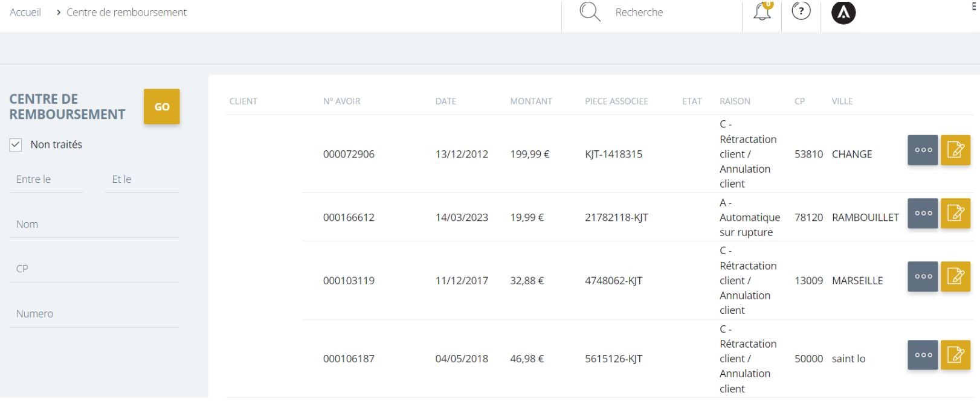Screen dimensions: 980x402
Task: Edit credit 000103119 row
Action: (x=955, y=276)
